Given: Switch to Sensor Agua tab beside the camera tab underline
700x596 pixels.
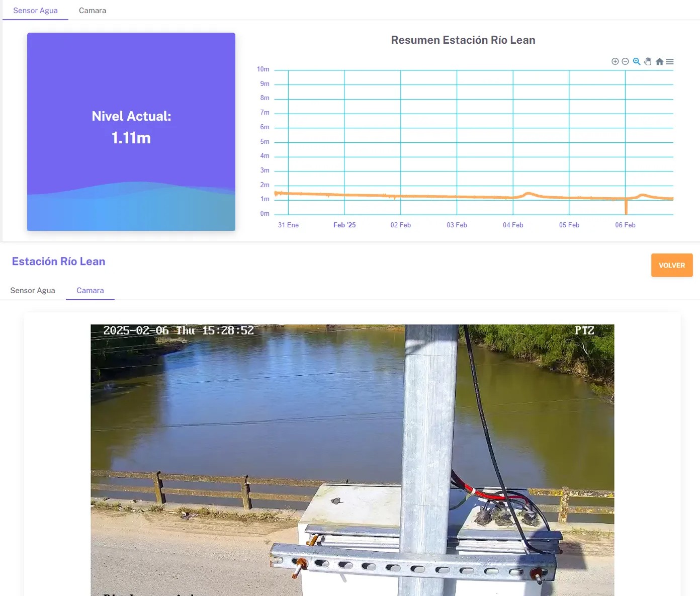Looking at the screenshot, I should click(33, 290).
